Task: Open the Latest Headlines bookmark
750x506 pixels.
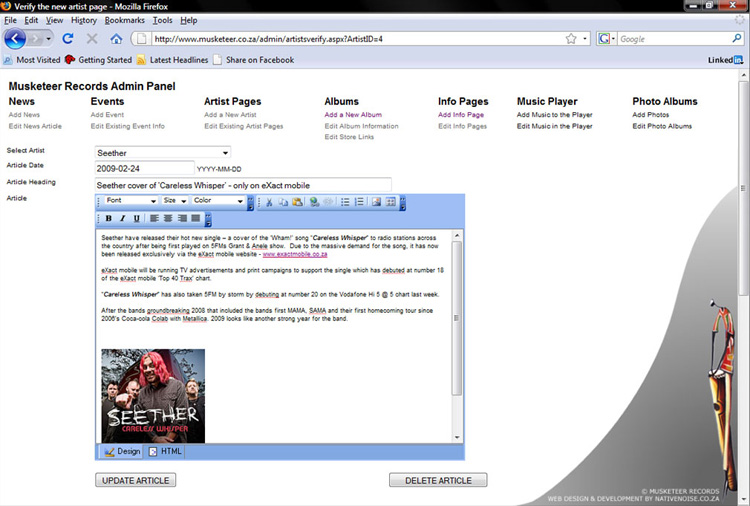Action: coord(173,60)
